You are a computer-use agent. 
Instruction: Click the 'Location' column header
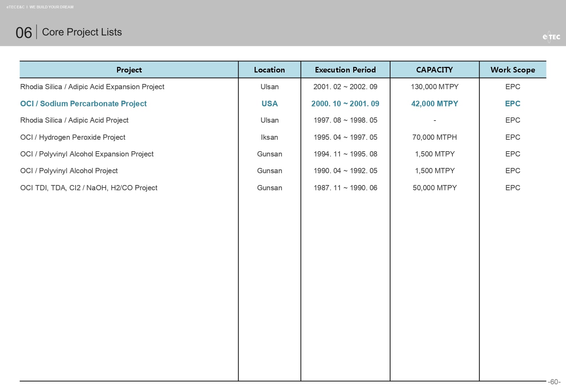(269, 70)
